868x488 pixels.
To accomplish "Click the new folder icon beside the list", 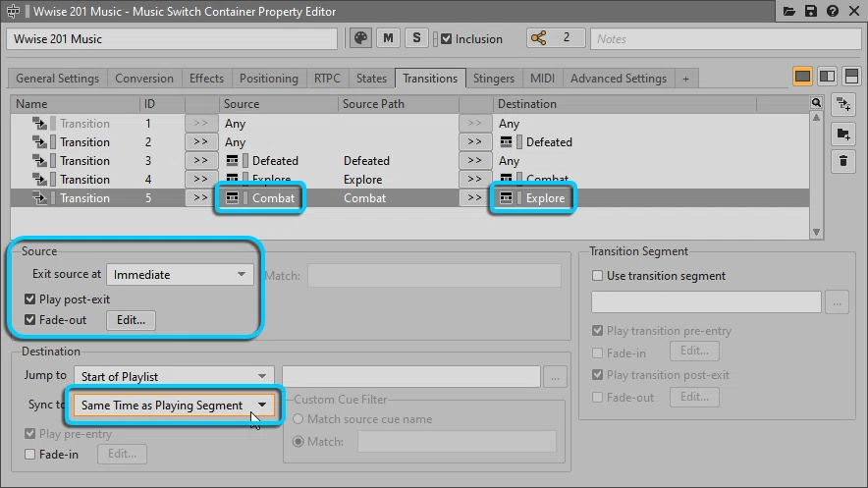I will pos(843,134).
